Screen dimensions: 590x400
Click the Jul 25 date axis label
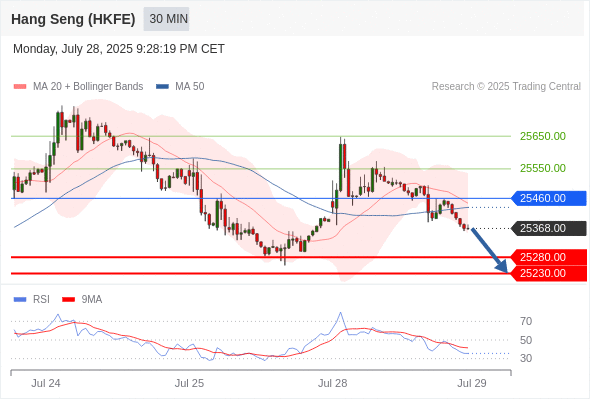tap(189, 383)
